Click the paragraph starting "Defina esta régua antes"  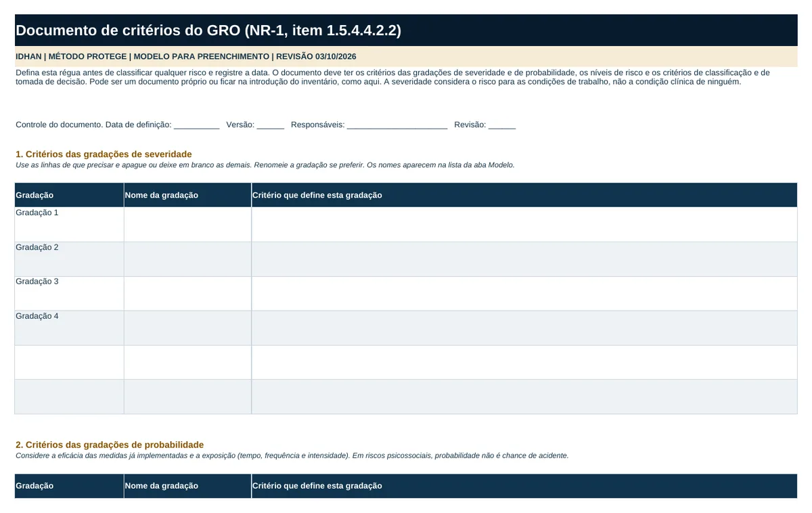tap(392, 77)
